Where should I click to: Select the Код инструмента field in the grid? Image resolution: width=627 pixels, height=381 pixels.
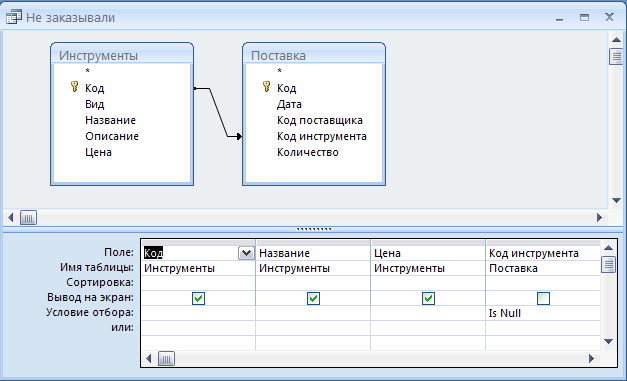pos(543,253)
